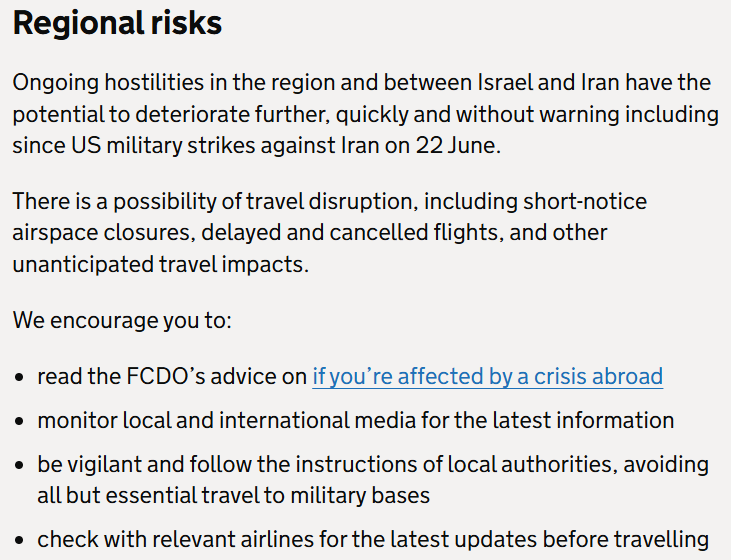Click the 'Regional risks' heading

pos(117,23)
